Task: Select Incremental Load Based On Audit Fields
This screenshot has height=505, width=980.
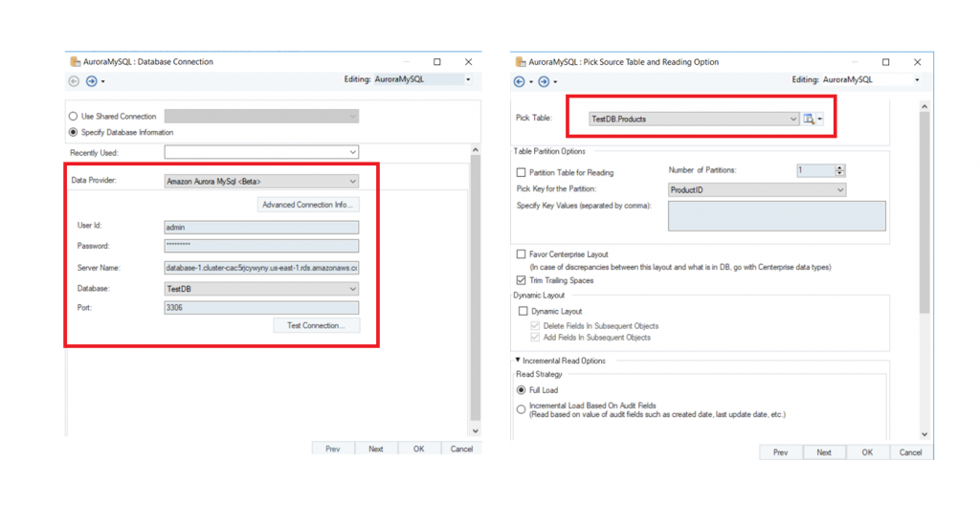Action: pos(522,409)
